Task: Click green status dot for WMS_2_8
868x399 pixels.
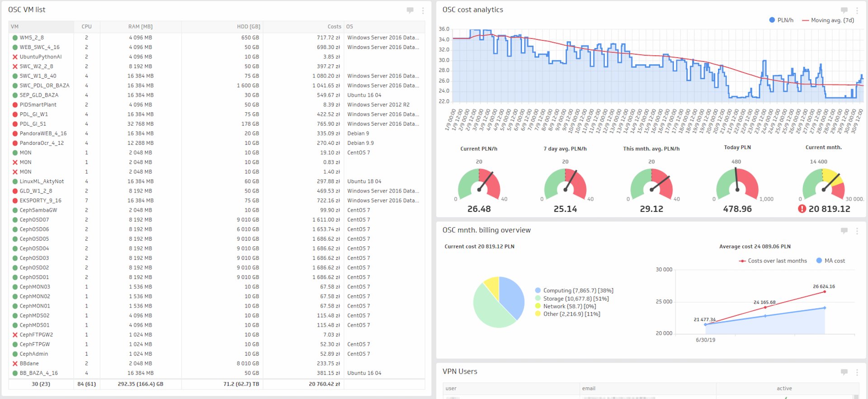Action: (x=15, y=38)
